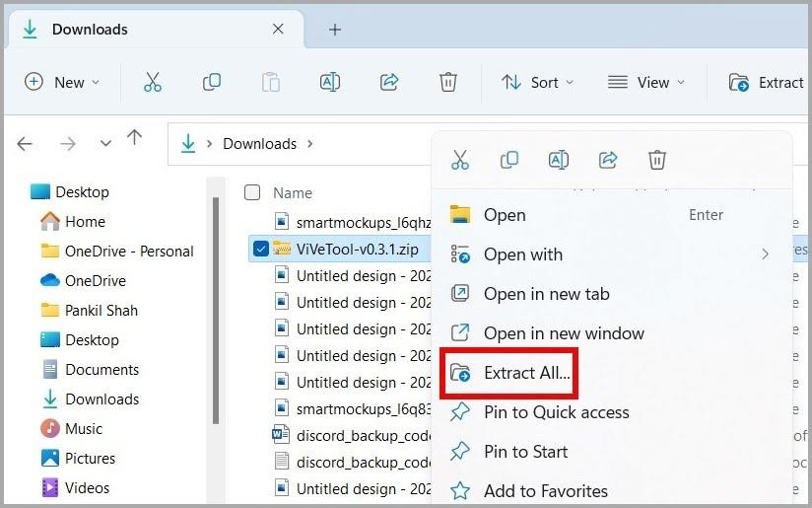Choose Open in new tab
Screen dimensions: 812x508
coord(611,294)
